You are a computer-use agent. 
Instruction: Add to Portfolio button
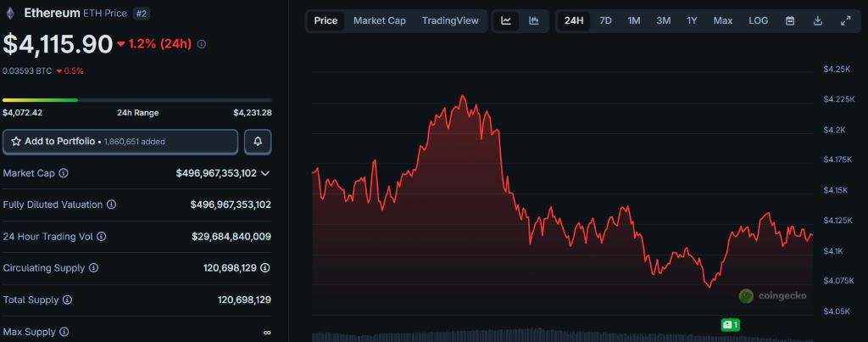[x=120, y=142]
